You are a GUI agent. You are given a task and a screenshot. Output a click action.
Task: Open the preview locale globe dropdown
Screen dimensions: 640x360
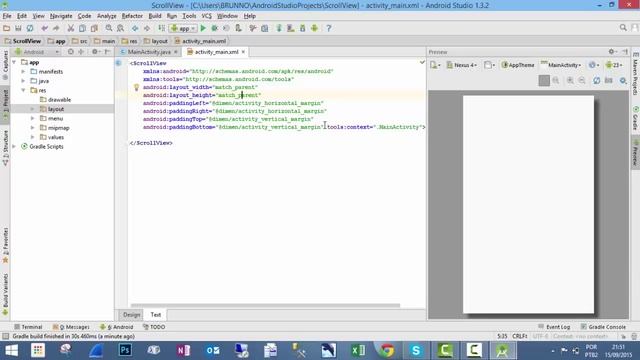(x=594, y=65)
